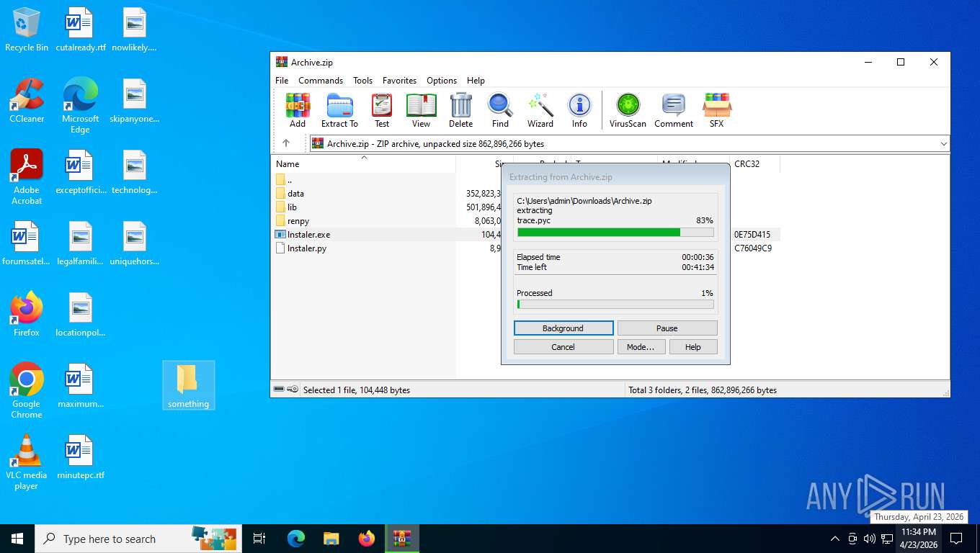Select locationpol... image file on desktop
The height and width of the screenshot is (553, 980).
point(80,315)
